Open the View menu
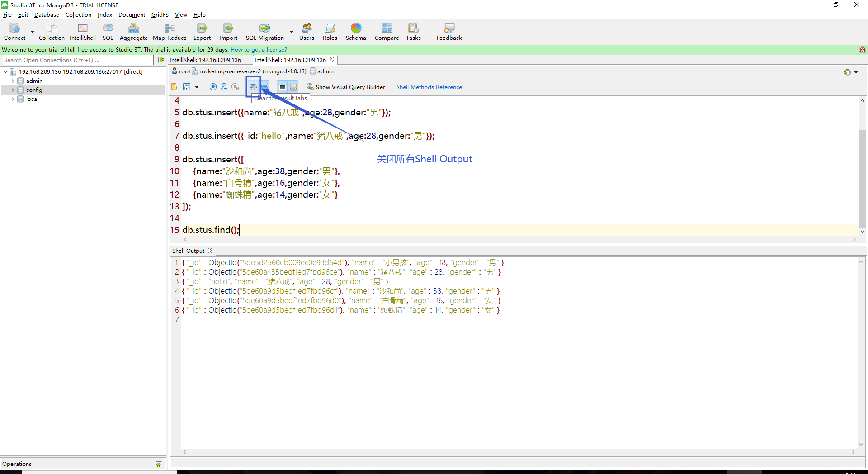 [x=181, y=15]
